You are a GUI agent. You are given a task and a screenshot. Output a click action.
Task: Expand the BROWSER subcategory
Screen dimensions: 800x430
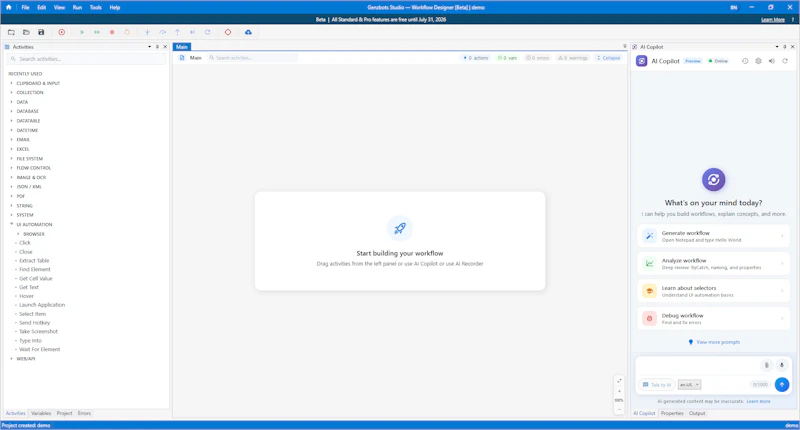tap(18, 234)
